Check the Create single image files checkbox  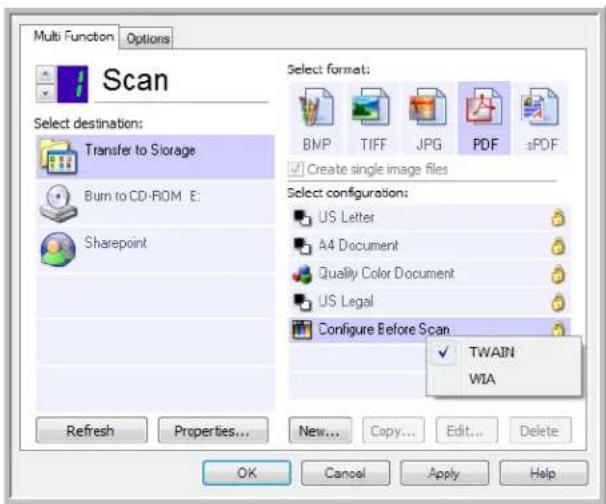pos(296,169)
